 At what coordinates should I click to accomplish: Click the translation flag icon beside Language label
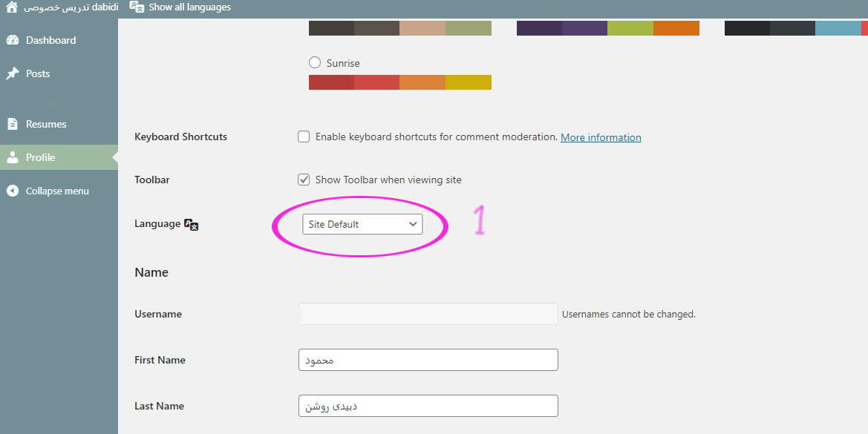[x=192, y=225]
